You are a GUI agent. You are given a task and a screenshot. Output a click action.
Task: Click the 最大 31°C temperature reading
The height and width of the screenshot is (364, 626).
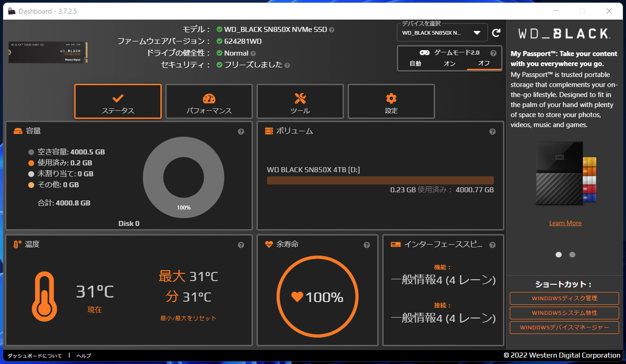pyautogui.click(x=188, y=276)
